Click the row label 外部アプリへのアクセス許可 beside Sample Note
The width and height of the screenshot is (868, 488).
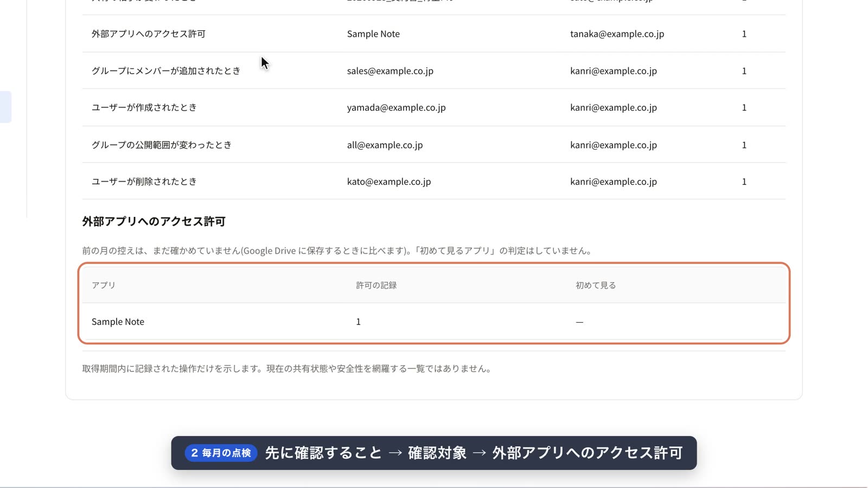(x=148, y=34)
